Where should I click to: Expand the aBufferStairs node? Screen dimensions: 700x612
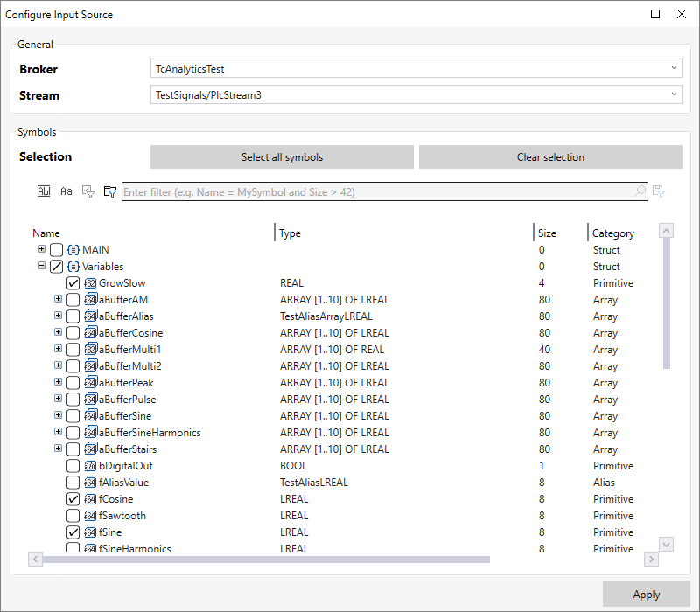58,448
